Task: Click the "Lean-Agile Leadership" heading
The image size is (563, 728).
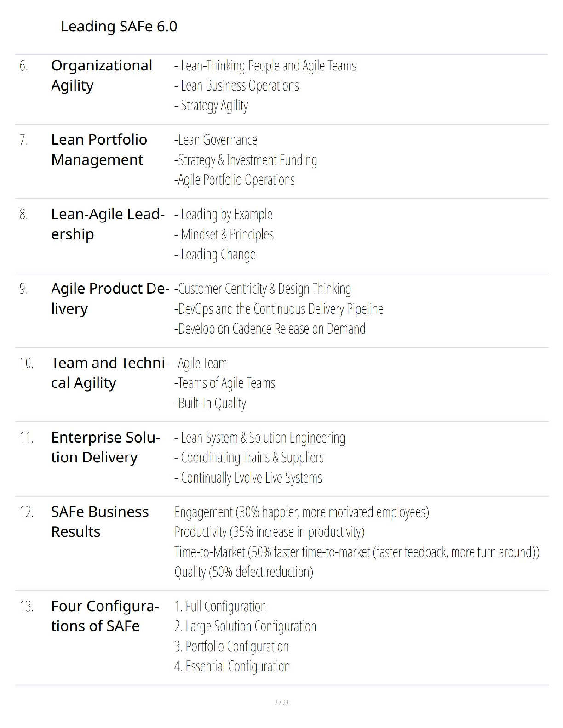Action: coord(107,224)
